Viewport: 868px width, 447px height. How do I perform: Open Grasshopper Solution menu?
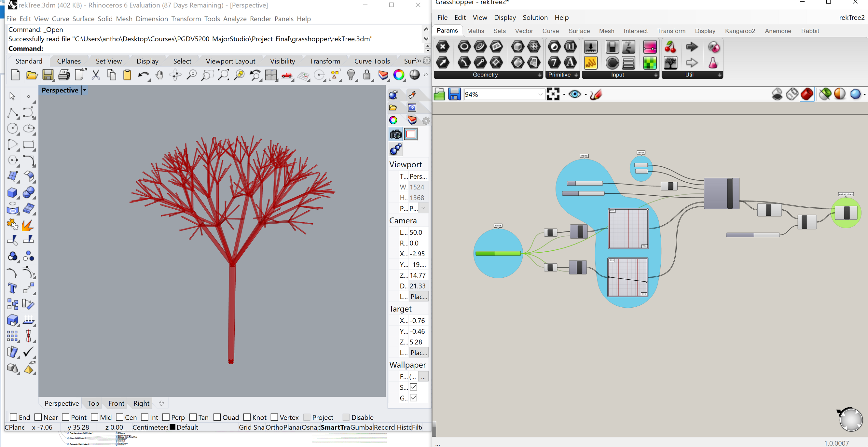pyautogui.click(x=535, y=18)
